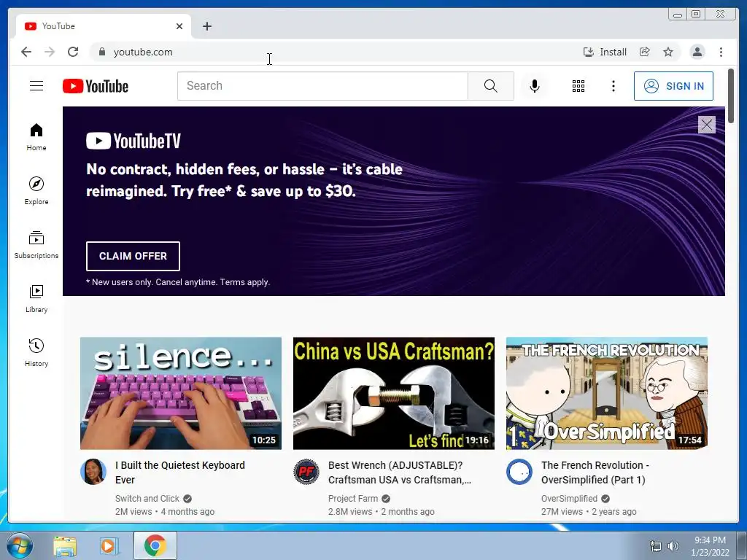Install the YouTube app from address bar
747x560 pixels.
click(605, 52)
